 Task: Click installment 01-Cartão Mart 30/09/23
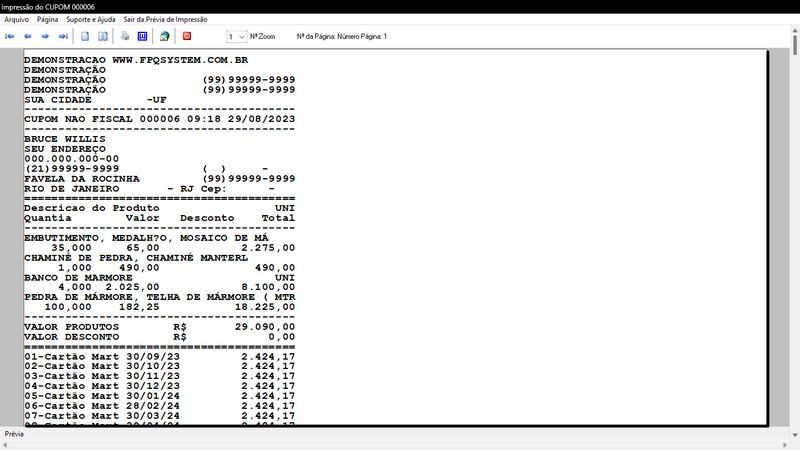[x=160, y=357]
